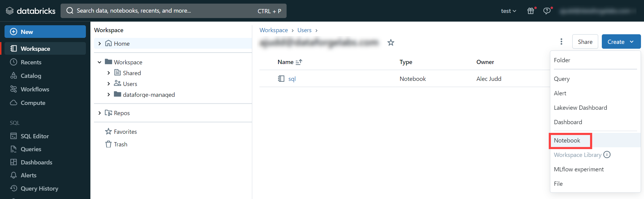
Task: Click the Workflows icon in sidebar
Action: point(14,89)
